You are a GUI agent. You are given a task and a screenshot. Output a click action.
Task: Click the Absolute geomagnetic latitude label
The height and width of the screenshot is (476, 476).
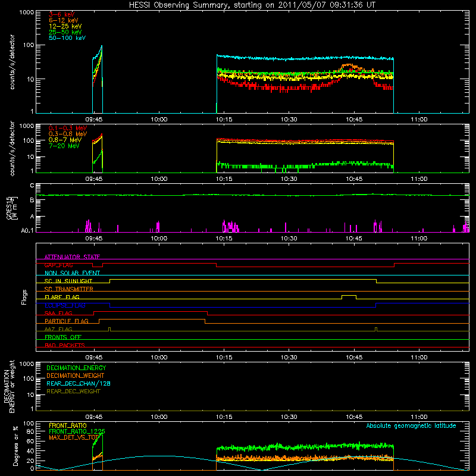(411, 426)
